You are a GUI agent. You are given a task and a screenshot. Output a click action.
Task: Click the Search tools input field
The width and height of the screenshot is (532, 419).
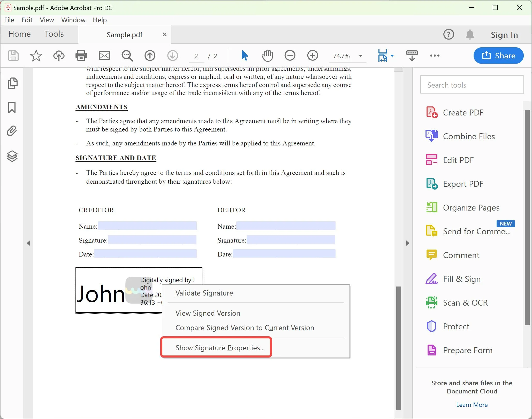(x=472, y=85)
